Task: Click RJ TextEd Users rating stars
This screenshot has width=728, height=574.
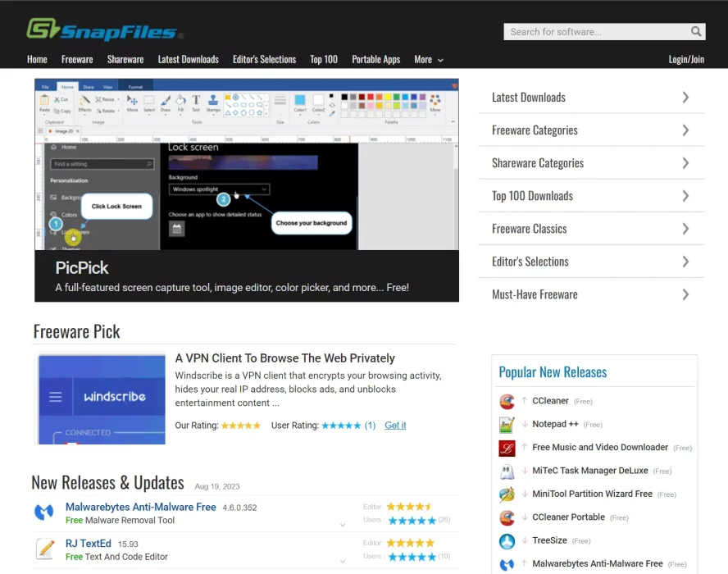Action: tap(412, 557)
